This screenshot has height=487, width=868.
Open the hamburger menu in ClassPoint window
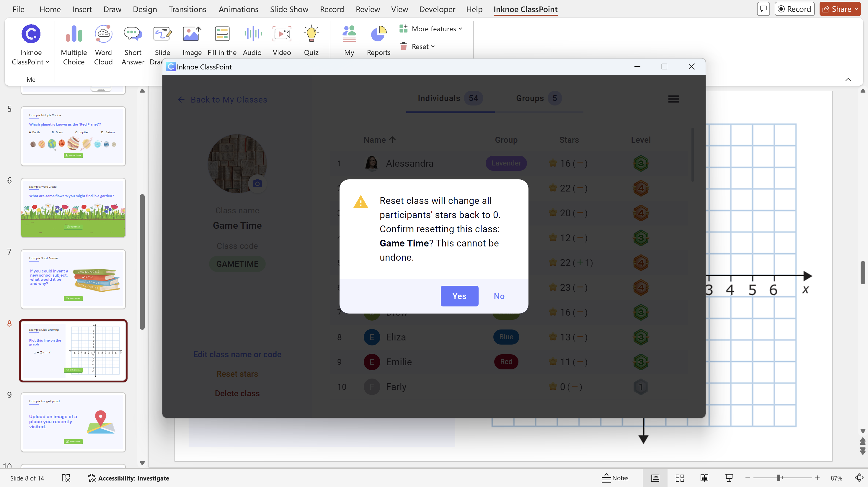pyautogui.click(x=673, y=99)
